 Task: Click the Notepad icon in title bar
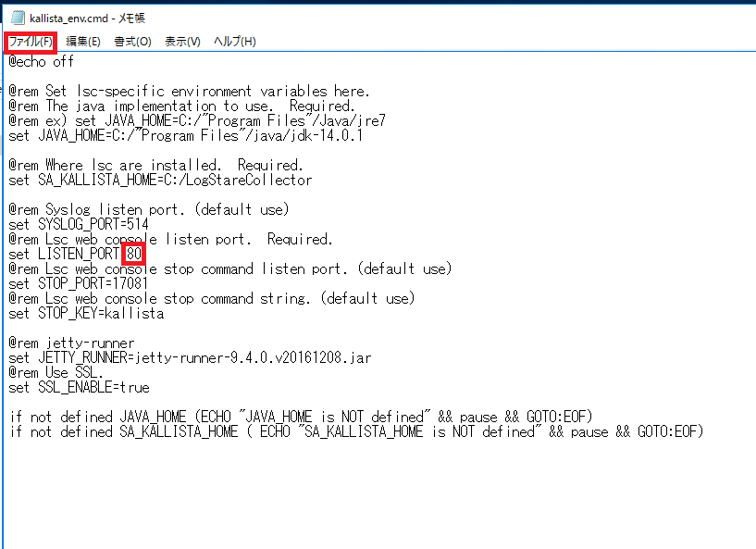(18, 18)
